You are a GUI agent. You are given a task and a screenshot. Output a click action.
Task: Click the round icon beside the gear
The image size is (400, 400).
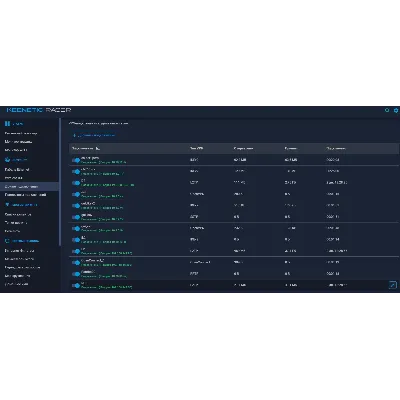tap(387, 110)
